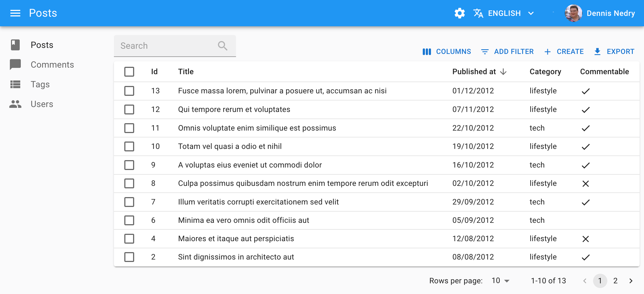Check the row for 'Illum veritatis corrupti'
Viewport: 644px width, 294px height.
(x=129, y=202)
